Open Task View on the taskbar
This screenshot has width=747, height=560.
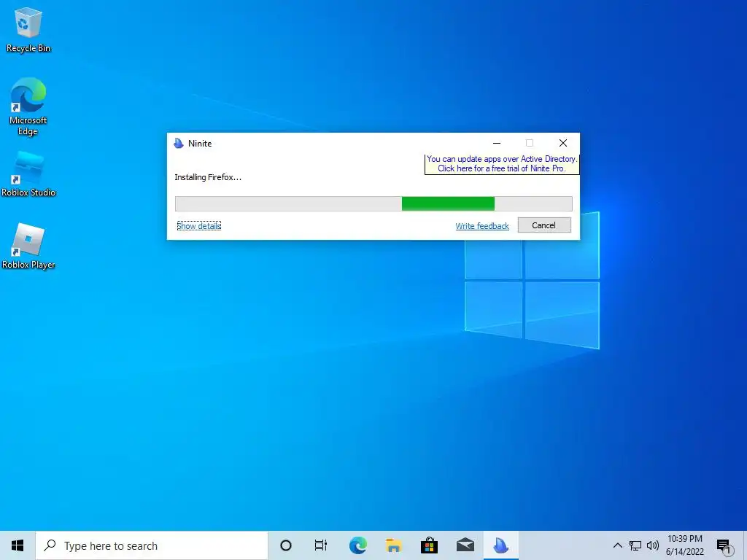coord(321,545)
